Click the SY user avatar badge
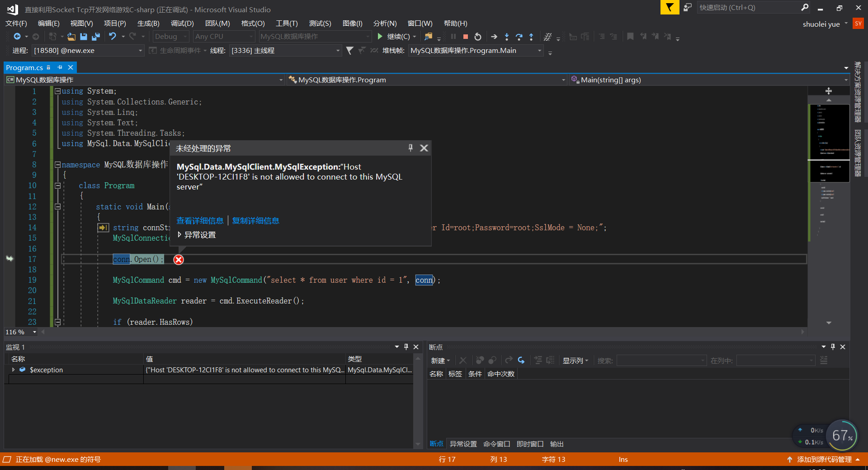This screenshot has height=470, width=868. (858, 24)
